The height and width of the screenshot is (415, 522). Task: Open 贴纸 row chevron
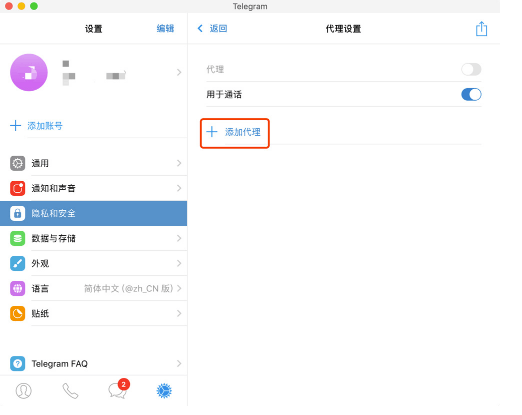click(179, 313)
